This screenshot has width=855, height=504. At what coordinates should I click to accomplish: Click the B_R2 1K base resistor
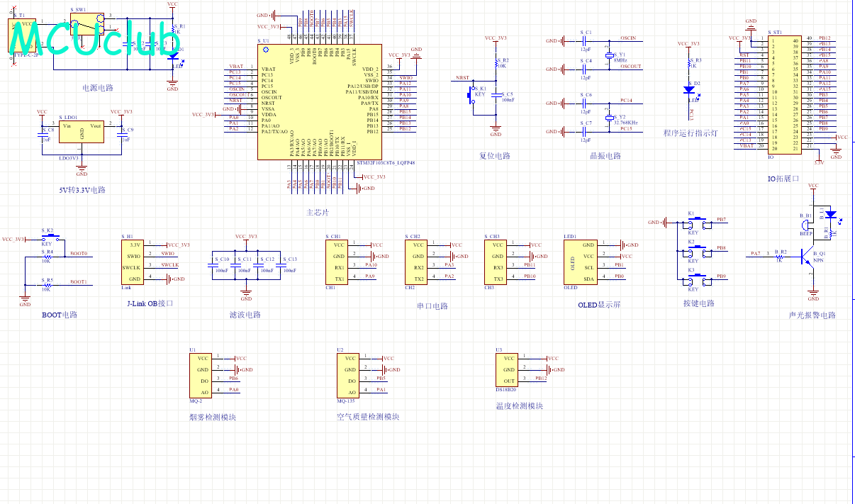point(779,257)
